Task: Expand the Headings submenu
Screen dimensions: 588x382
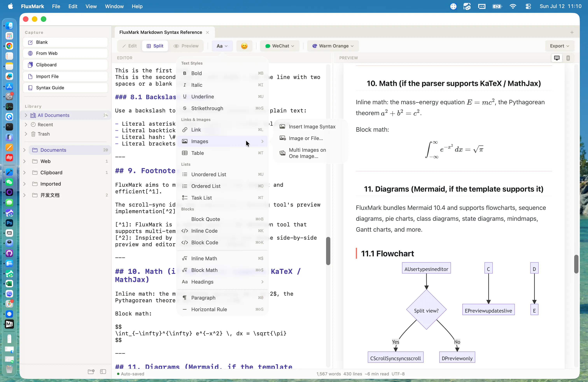Action: [222, 282]
